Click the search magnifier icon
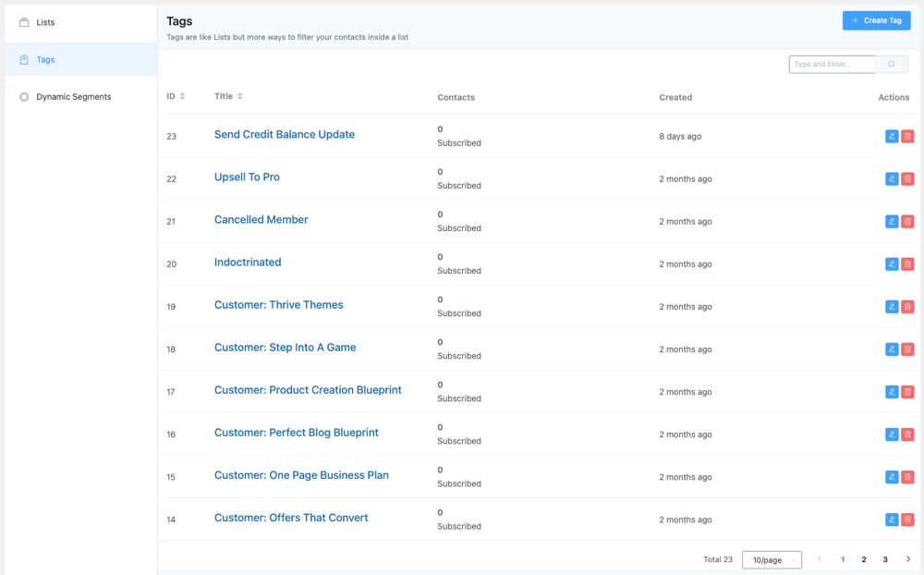The height and width of the screenshot is (575, 924). (x=891, y=65)
